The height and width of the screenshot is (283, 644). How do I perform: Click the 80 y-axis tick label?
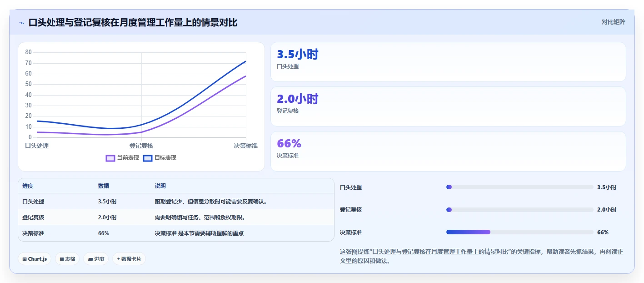[x=28, y=52]
